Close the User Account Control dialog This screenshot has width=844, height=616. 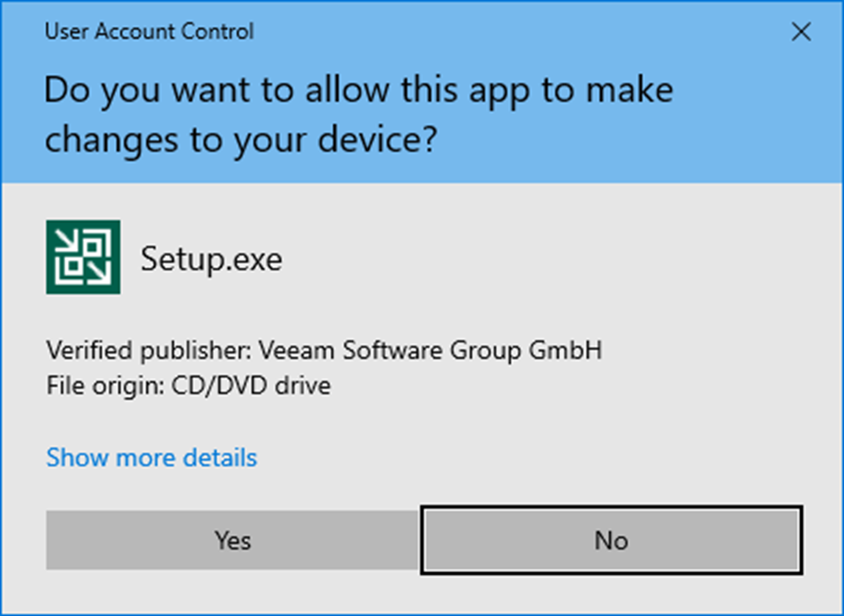(801, 32)
